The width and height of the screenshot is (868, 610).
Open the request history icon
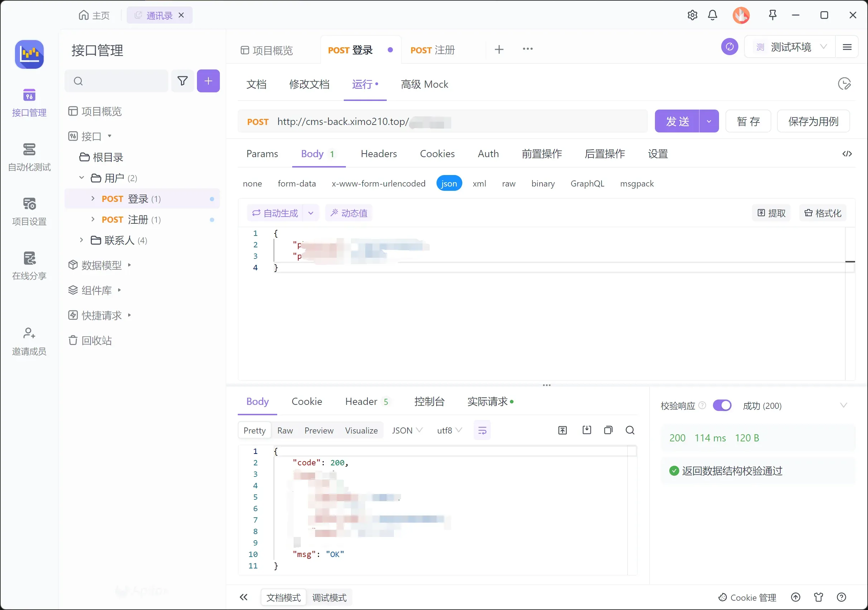click(844, 83)
